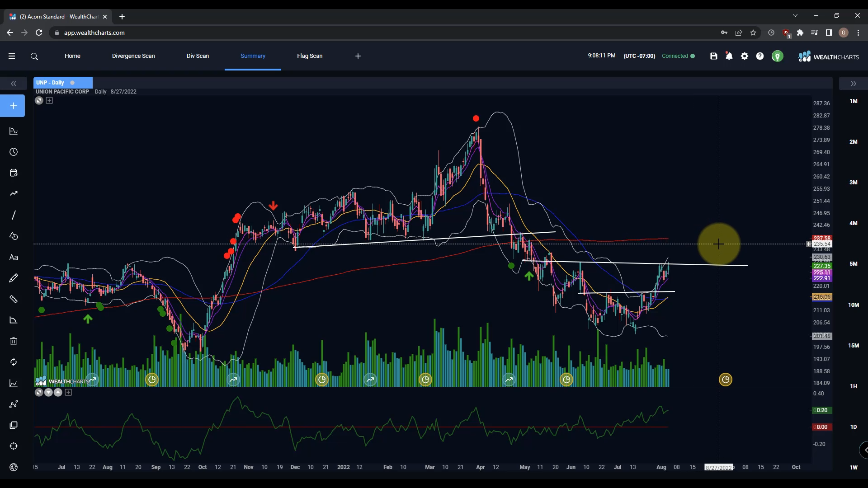Viewport: 868px width, 488px height.
Task: Click the trend marker near Oct 21
Action: (x=233, y=380)
